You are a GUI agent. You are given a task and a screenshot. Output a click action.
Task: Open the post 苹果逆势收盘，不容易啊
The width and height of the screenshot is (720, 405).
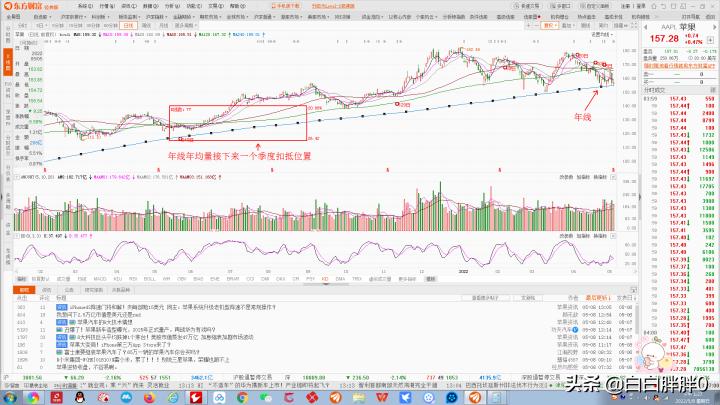coord(85,367)
